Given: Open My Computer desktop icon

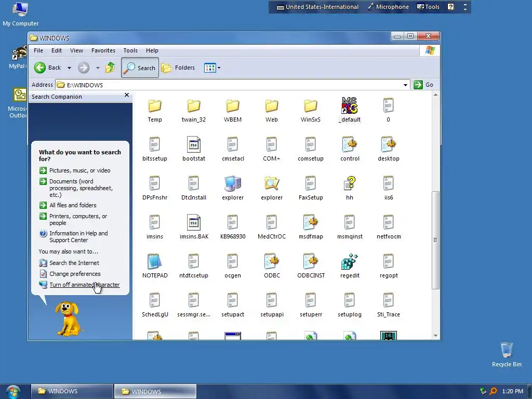Looking at the screenshot, I should (x=20, y=14).
